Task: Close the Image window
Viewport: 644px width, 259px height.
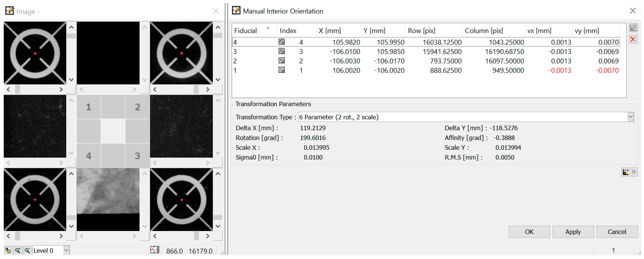Action: click(215, 11)
